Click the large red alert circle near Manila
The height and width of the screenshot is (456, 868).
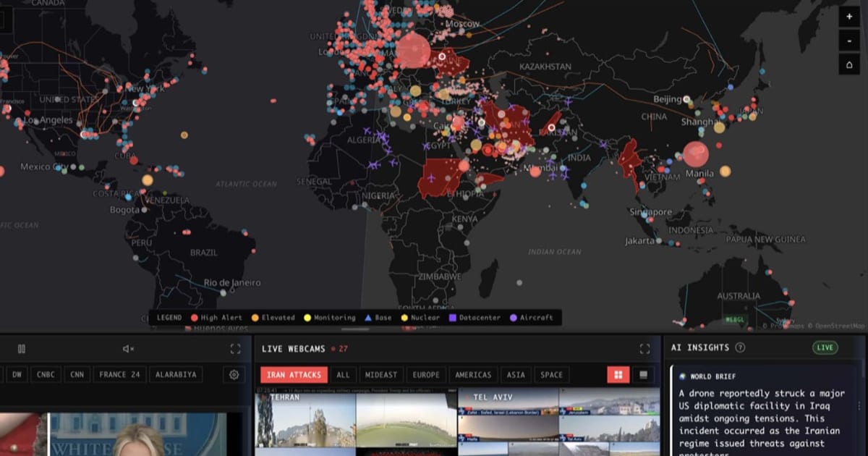[x=696, y=154]
